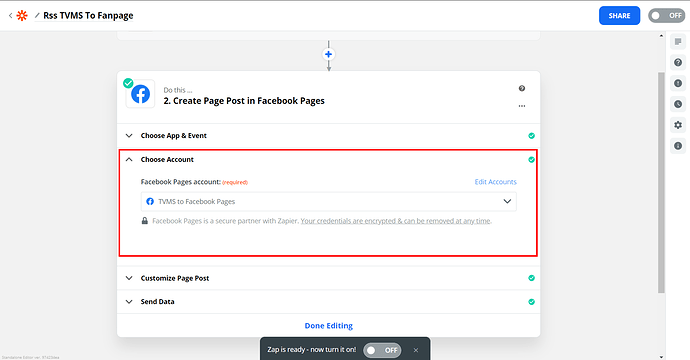
Task: Add a step with the plus icon
Action: coord(328,54)
